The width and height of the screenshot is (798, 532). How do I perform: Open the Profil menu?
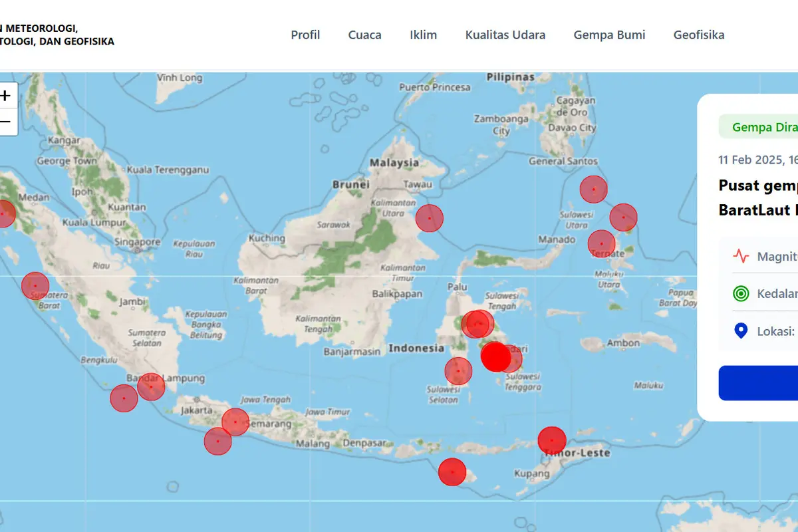pyautogui.click(x=305, y=35)
